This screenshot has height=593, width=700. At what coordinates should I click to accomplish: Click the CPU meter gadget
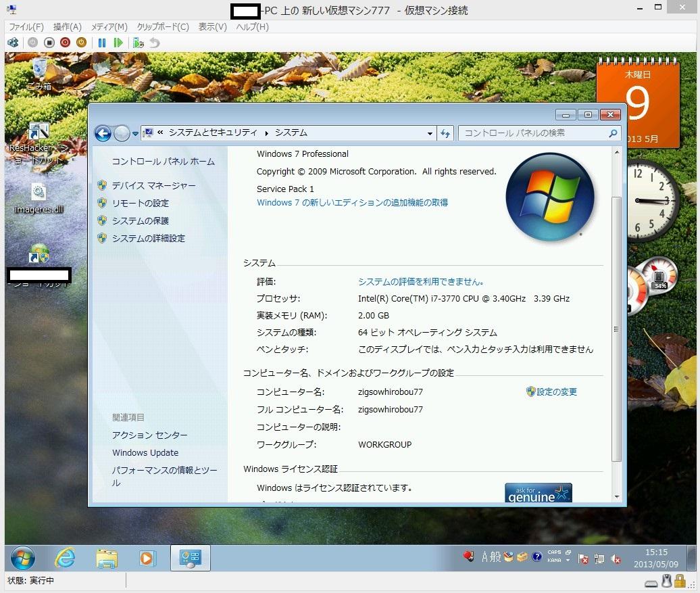pos(652,286)
